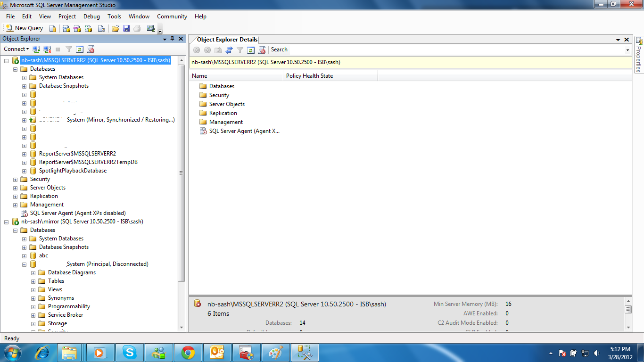Open the Activity Monitor from the toolbar
This screenshot has height=362, width=644.
pyautogui.click(x=150, y=28)
